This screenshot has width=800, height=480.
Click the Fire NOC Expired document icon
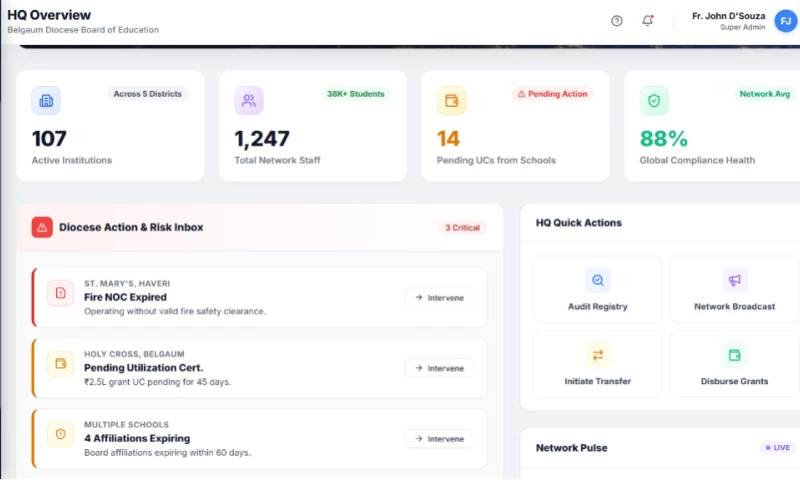click(x=60, y=293)
